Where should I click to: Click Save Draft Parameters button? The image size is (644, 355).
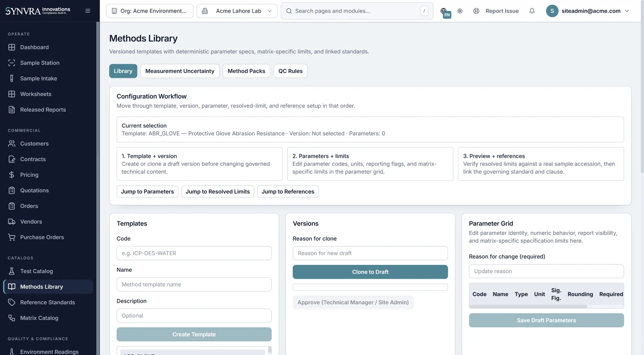[x=546, y=320]
